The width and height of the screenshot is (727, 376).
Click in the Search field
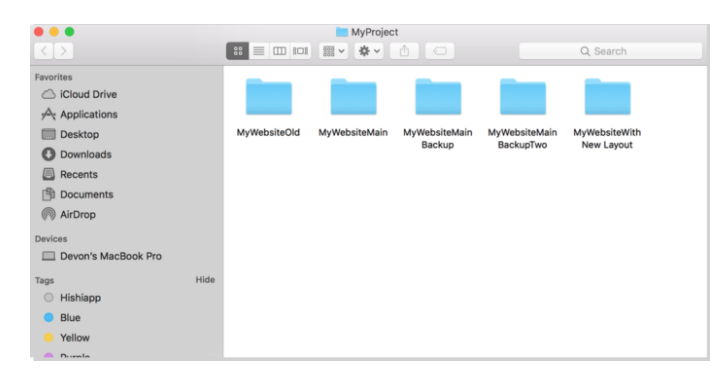tap(610, 51)
